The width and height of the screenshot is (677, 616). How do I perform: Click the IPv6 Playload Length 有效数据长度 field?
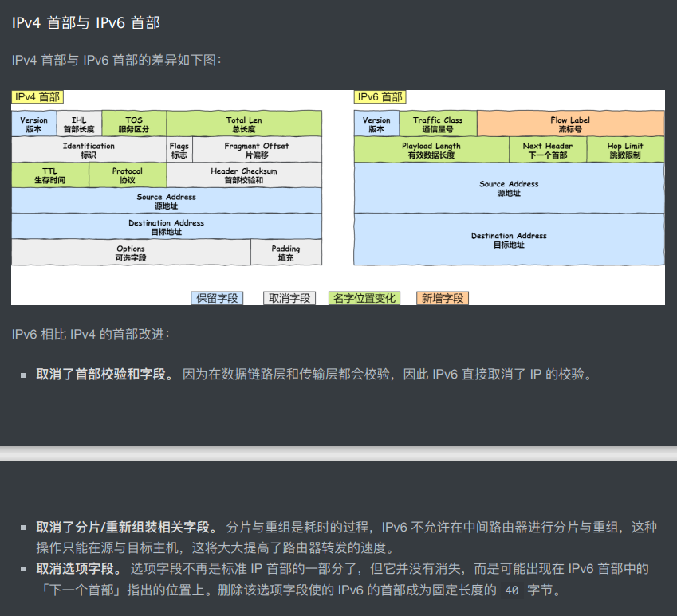431,150
